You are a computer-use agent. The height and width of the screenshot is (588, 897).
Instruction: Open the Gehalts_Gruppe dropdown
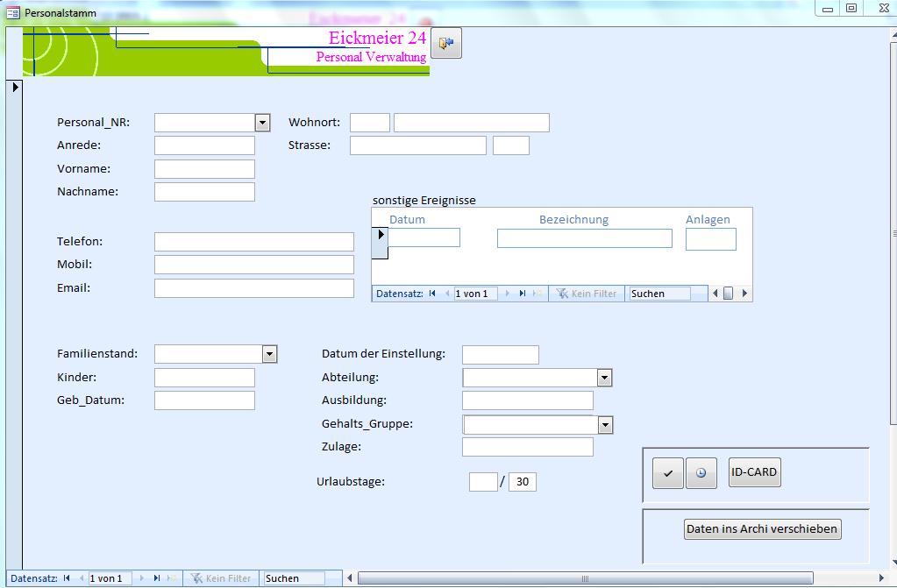[x=605, y=425]
